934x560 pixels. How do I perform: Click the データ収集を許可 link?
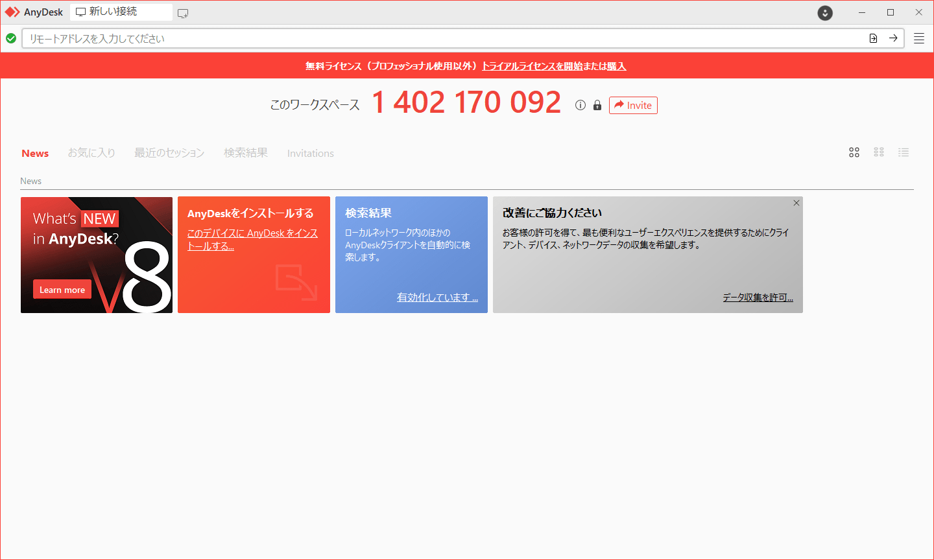[758, 297]
